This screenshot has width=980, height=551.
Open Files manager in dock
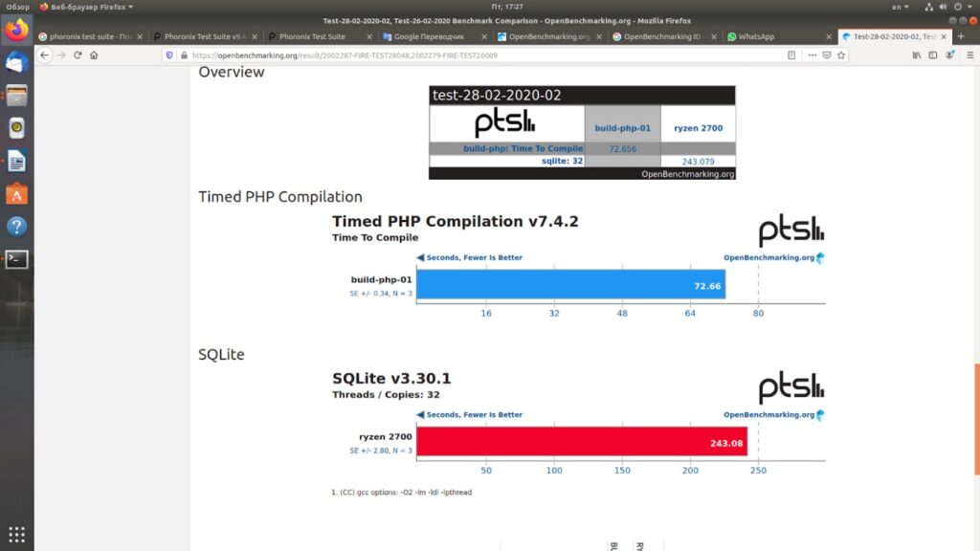(17, 96)
